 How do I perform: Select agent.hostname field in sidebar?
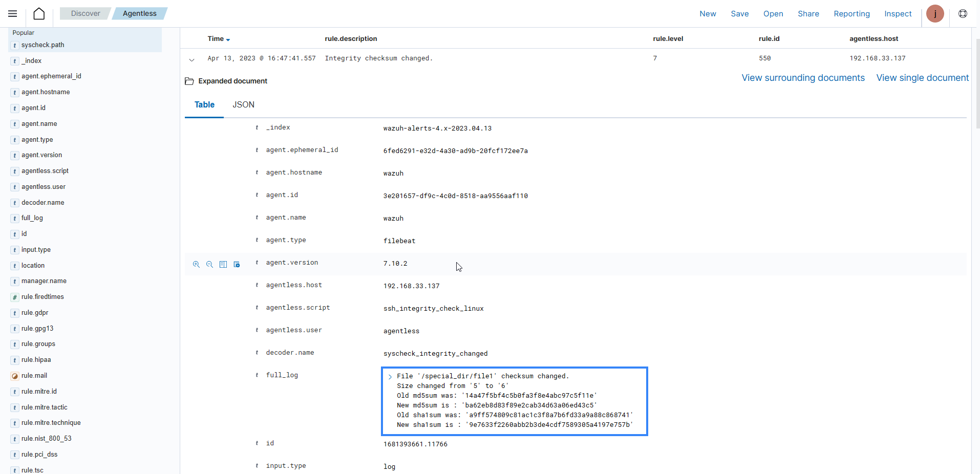[46, 92]
